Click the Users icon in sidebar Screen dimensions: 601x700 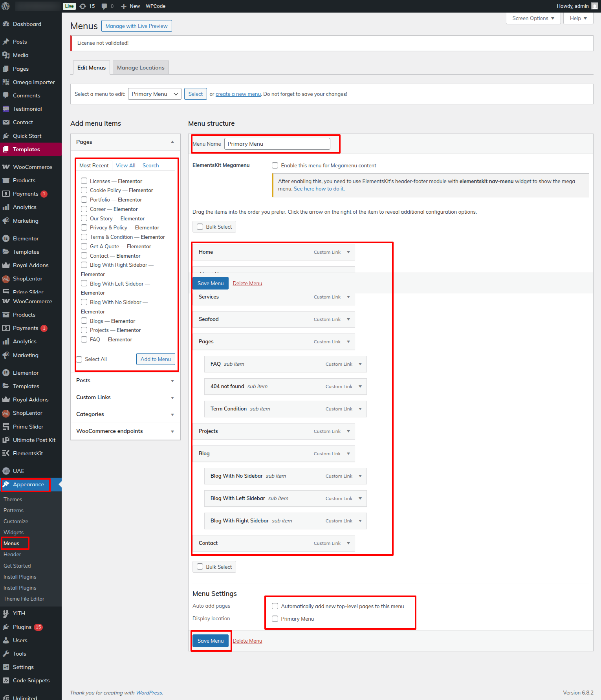point(6,640)
